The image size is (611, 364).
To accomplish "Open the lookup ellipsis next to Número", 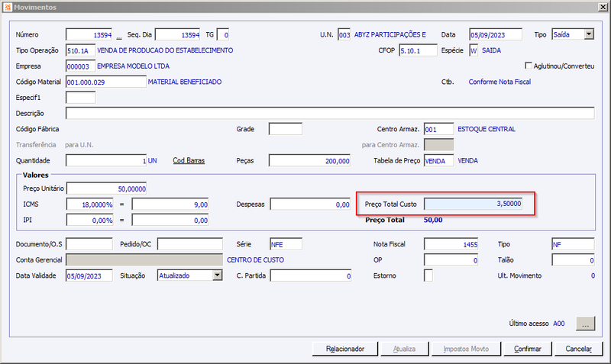I will pos(119,37).
